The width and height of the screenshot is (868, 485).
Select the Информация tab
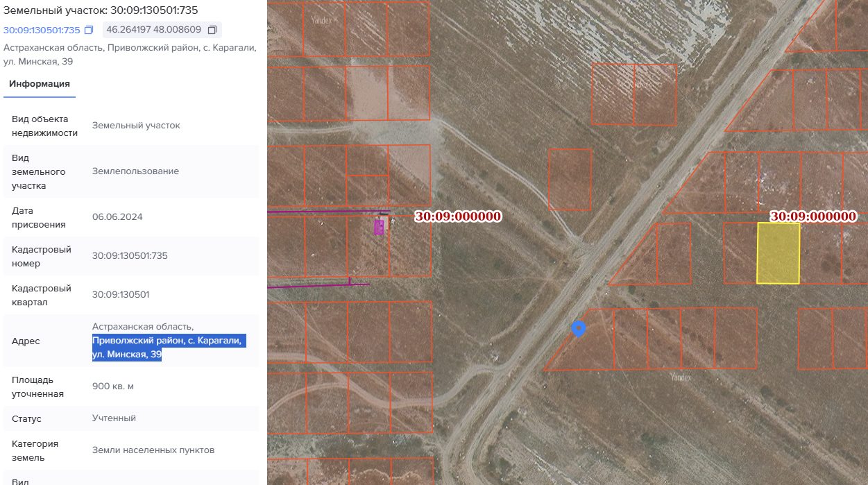[x=40, y=84]
